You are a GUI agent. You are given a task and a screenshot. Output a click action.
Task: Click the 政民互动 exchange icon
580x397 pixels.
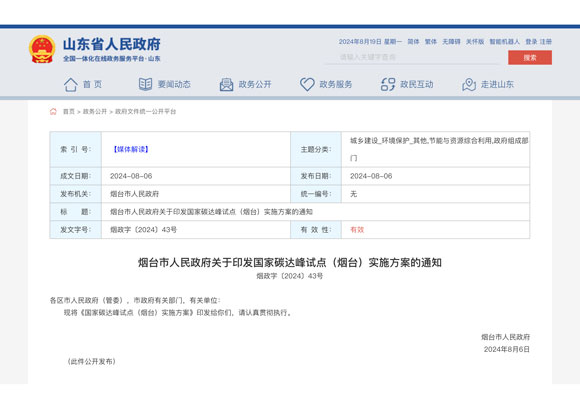point(388,84)
